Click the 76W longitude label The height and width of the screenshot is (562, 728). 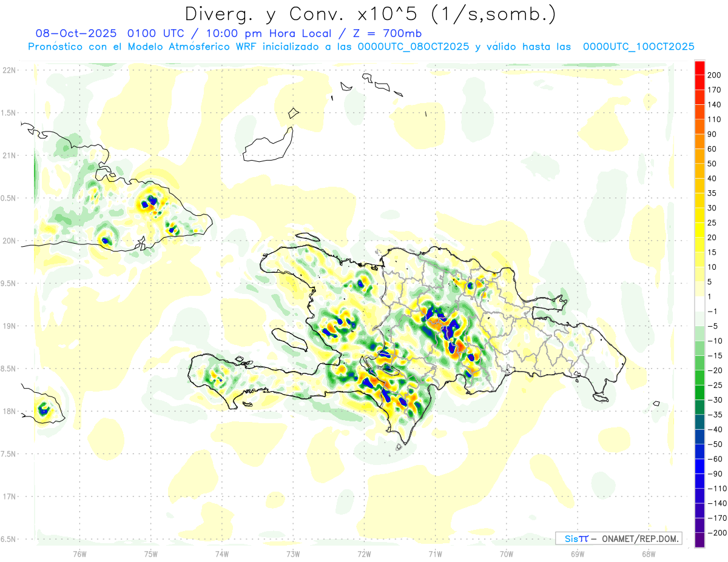point(79,554)
